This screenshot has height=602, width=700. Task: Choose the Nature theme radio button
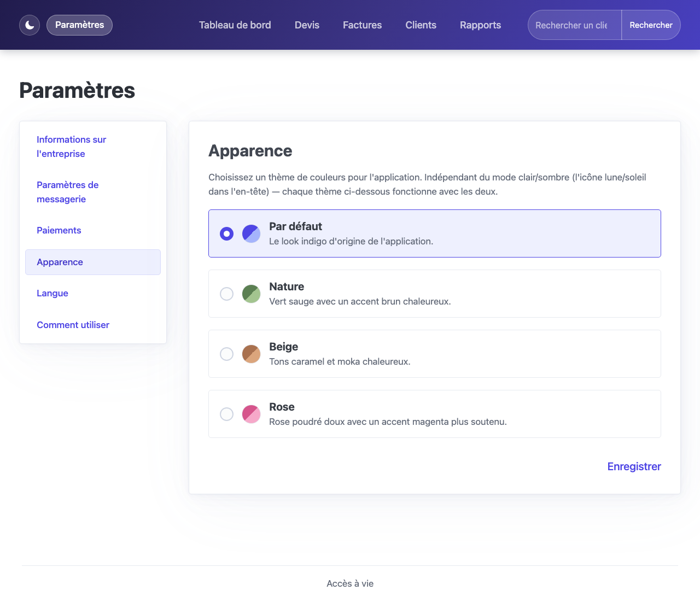226,294
